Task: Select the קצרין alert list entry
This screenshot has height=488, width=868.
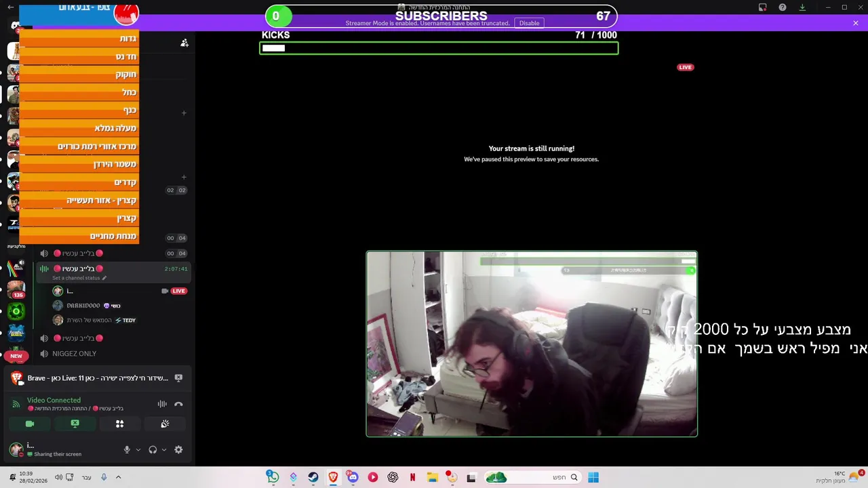Action: [x=79, y=218]
